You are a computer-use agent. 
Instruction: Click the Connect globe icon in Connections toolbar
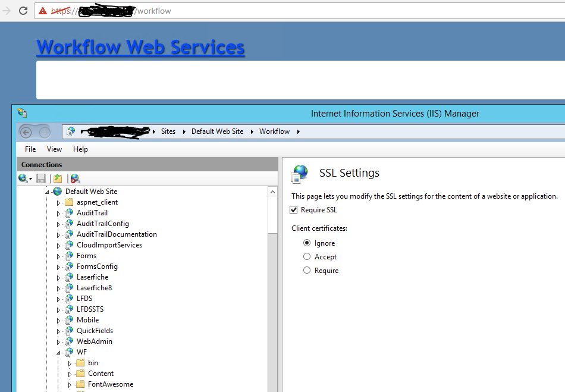[x=23, y=178]
